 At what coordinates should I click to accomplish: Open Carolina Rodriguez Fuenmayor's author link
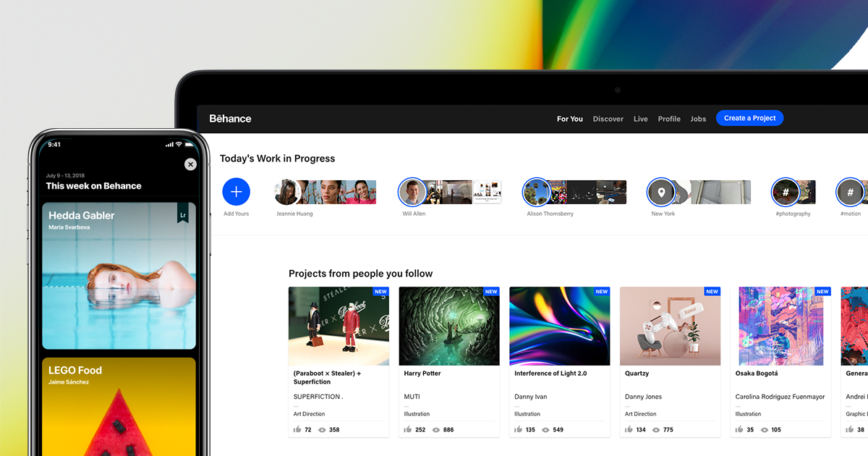coord(780,397)
